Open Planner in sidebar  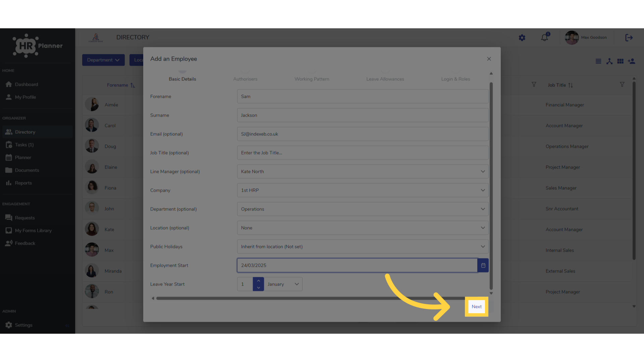[23, 158]
